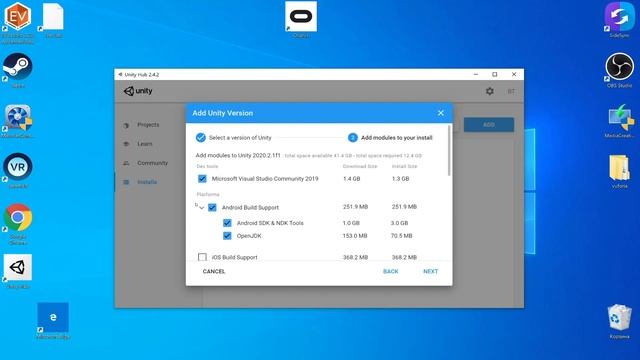Click the blue ADD button behind the dialog

tap(489, 125)
